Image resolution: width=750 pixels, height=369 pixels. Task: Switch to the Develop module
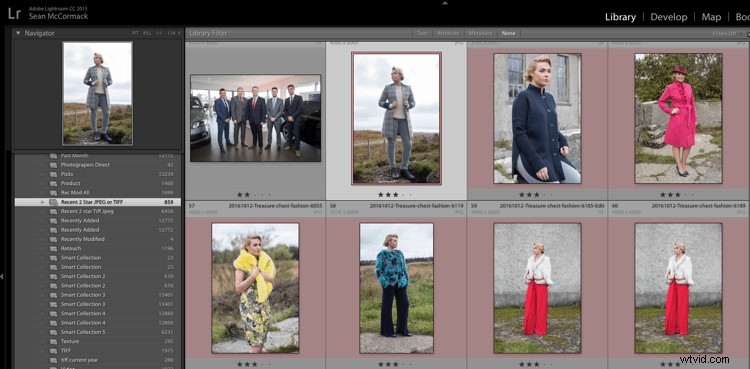(669, 17)
